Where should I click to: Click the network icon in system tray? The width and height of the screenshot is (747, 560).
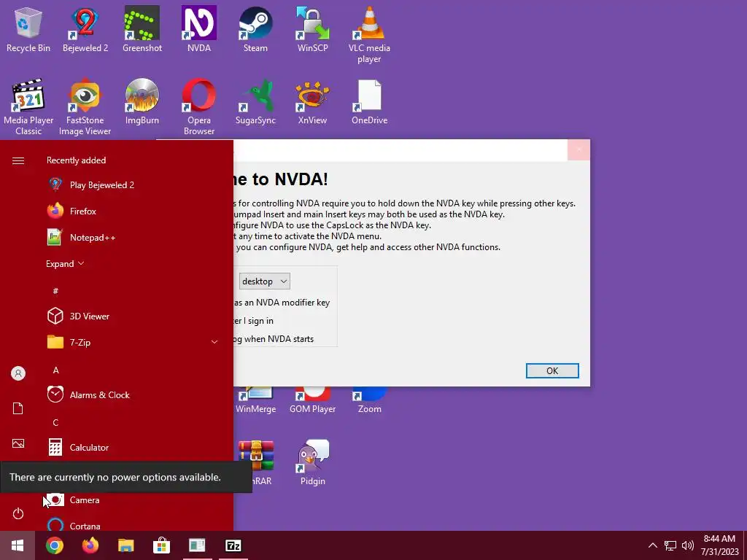coord(670,545)
